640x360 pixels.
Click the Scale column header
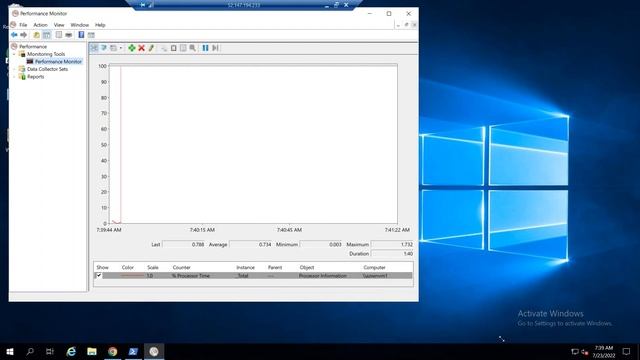153,267
